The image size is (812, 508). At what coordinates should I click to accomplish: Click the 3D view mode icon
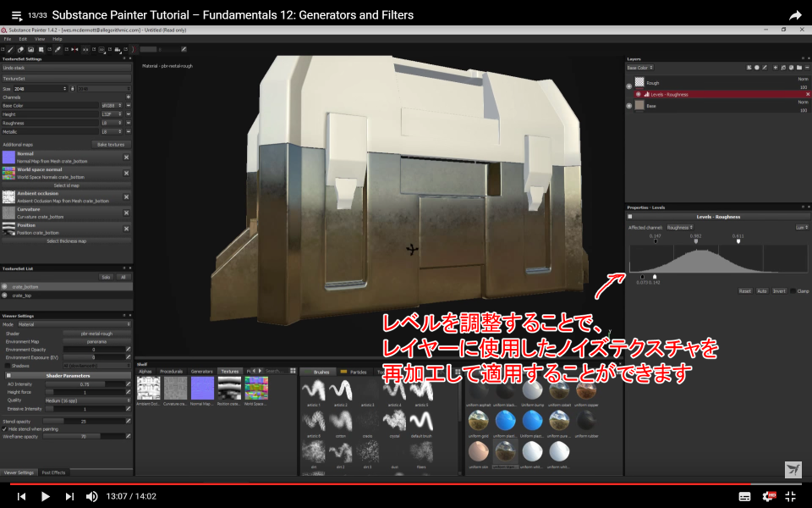click(101, 50)
